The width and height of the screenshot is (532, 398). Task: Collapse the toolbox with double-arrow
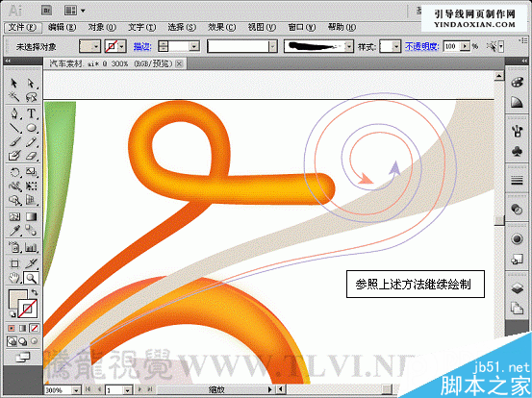[x=8, y=61]
